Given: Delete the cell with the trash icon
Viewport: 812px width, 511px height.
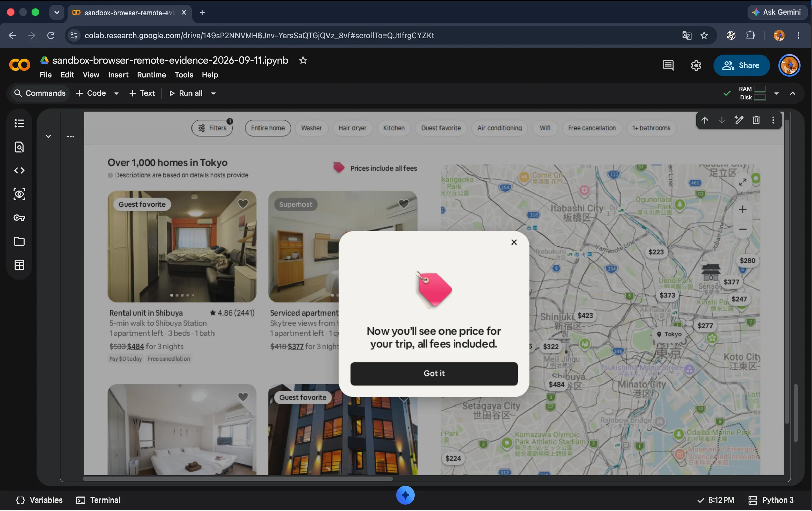Looking at the screenshot, I should (x=756, y=120).
